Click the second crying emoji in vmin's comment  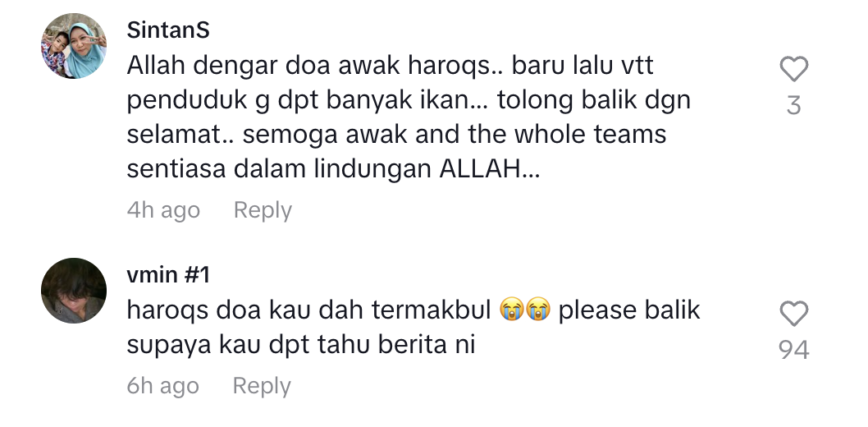[539, 310]
